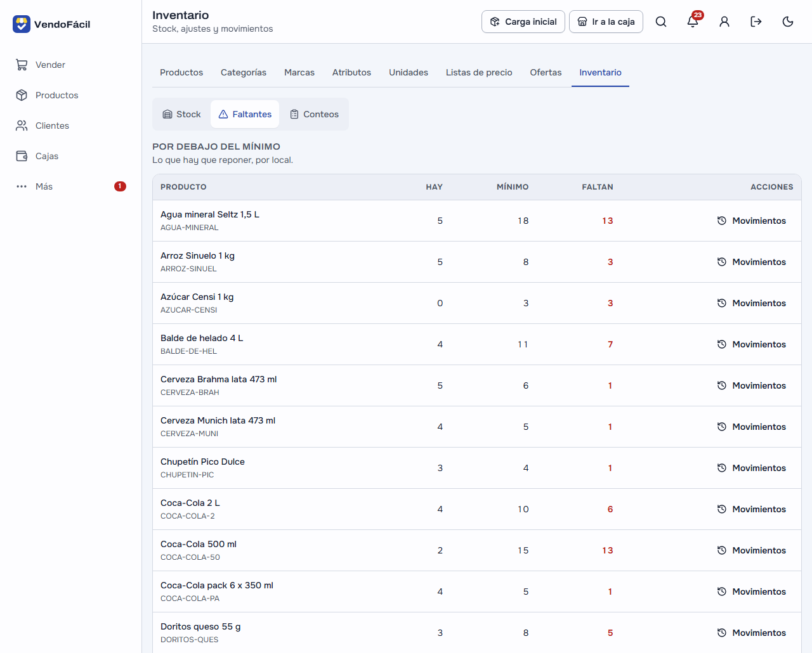
Task: Click the VendoFácil logo icon
Action: (22, 24)
